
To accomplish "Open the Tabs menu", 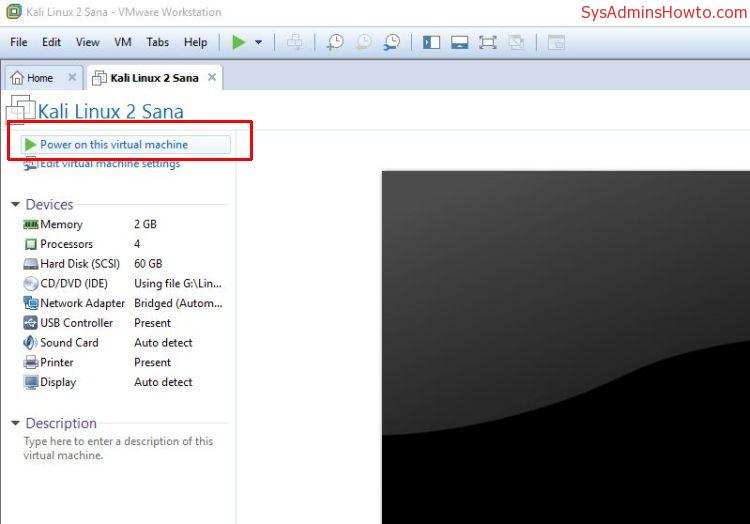I will pos(157,42).
